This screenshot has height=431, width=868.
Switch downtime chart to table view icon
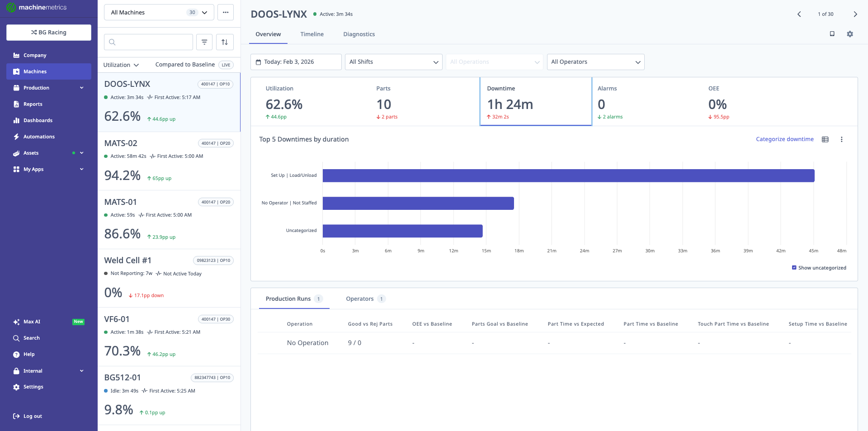click(825, 139)
